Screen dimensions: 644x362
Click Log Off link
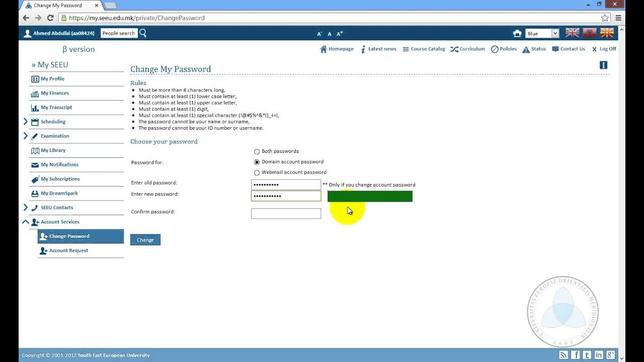[604, 49]
